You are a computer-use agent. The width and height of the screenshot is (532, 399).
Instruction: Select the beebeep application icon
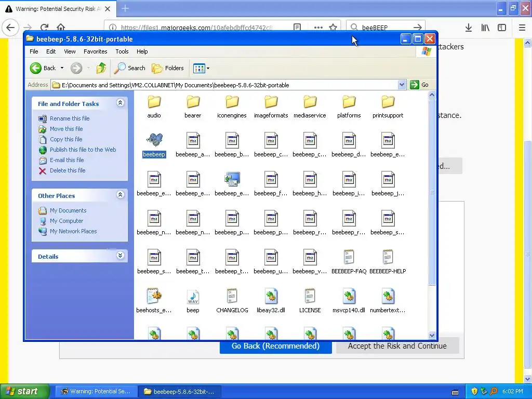coord(154,140)
